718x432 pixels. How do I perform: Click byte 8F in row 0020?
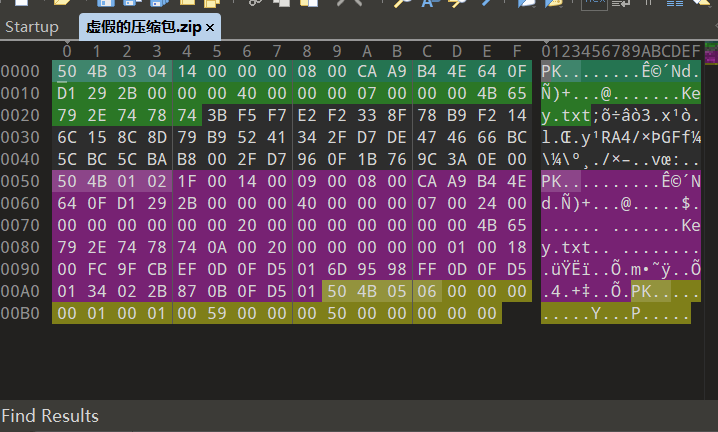397,115
